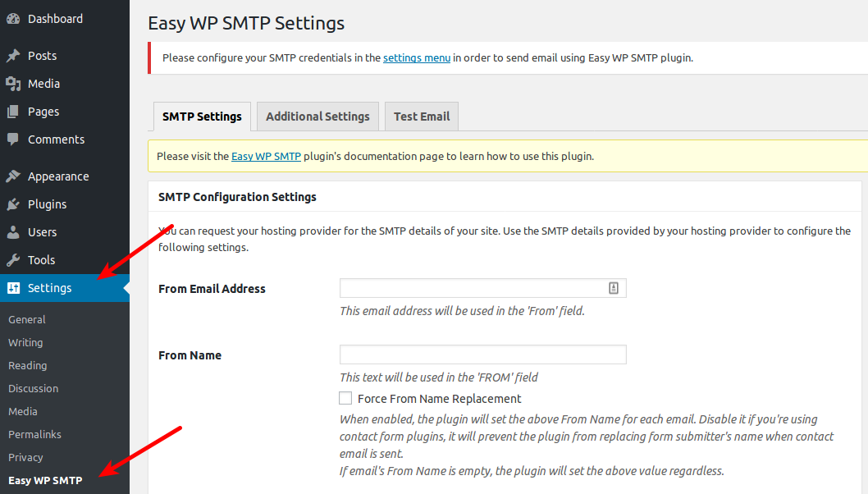
Task: Click the Appearance paintbrush icon
Action: point(13,176)
